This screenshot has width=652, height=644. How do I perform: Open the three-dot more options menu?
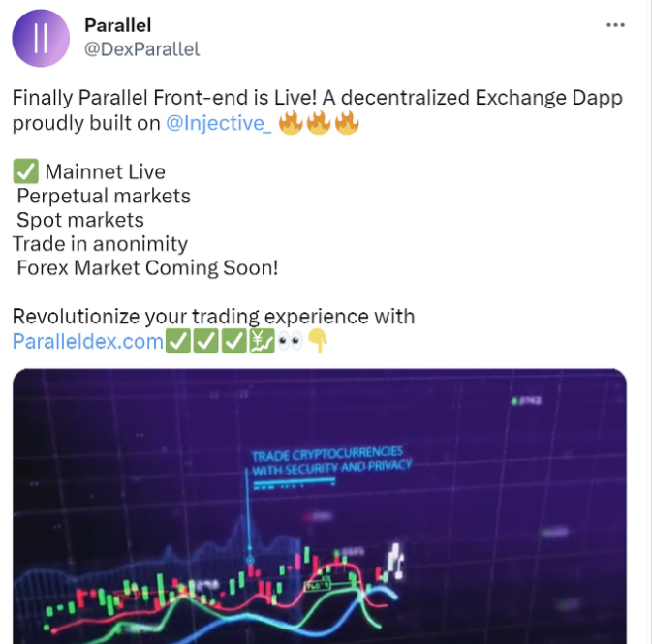(615, 25)
